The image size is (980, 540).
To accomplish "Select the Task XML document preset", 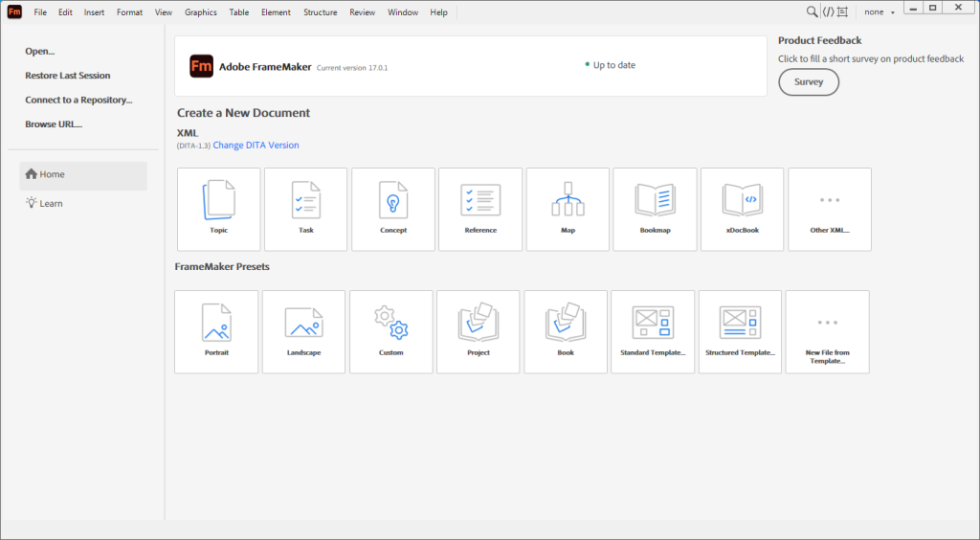I will point(305,209).
